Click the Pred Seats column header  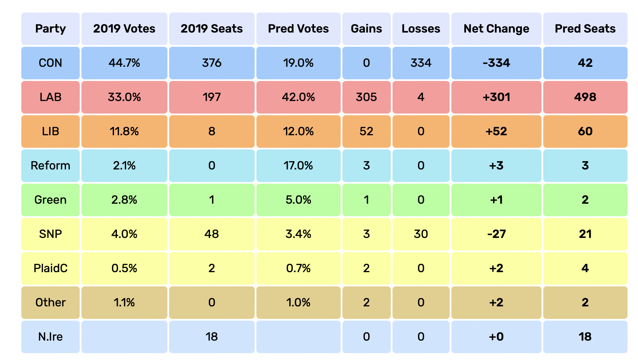[x=585, y=29]
